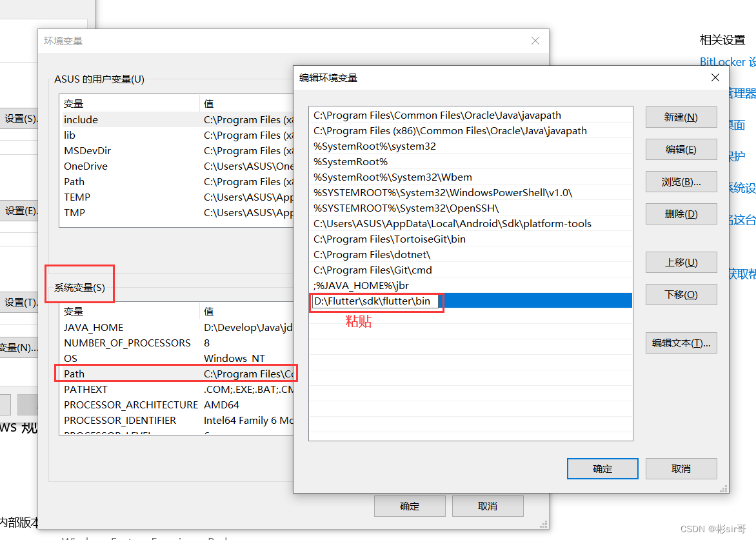Open the 浏览(B)... folder browser
This screenshot has height=540, width=756.
(681, 182)
